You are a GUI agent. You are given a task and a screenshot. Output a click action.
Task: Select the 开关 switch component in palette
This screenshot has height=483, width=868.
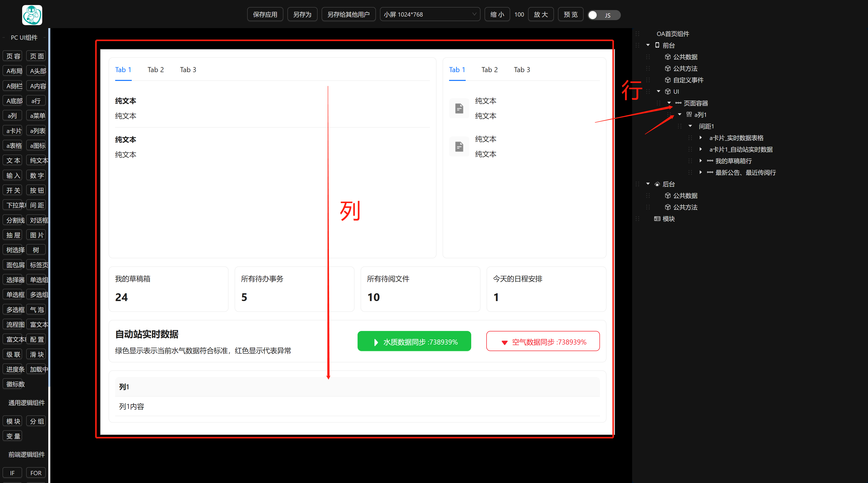tap(13, 190)
